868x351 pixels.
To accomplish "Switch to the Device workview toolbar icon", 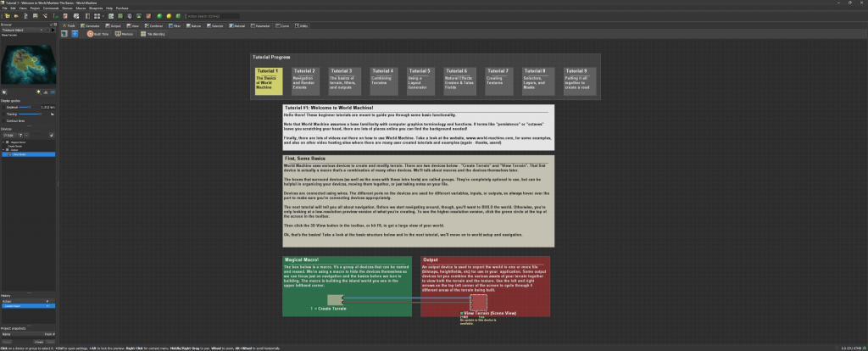I will (110, 16).
